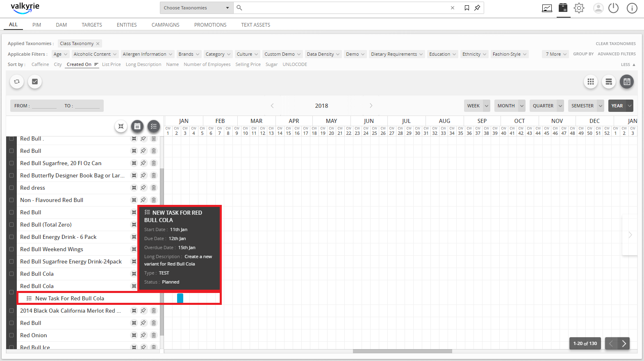
Task: Open the info icon
Action: pyautogui.click(x=632, y=8)
